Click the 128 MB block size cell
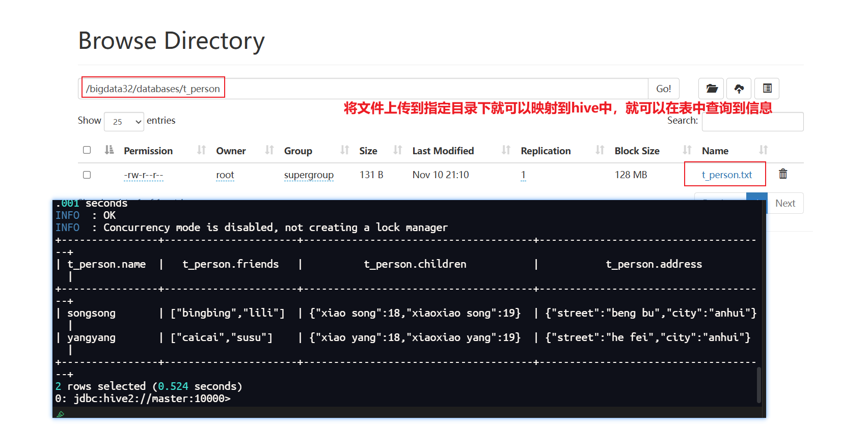The width and height of the screenshot is (868, 424). point(631,175)
